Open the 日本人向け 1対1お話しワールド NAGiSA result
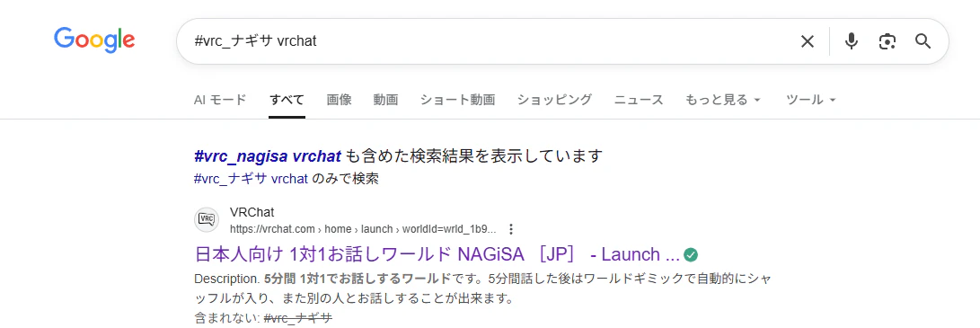This screenshot has width=980, height=328. pyautogui.click(x=437, y=255)
